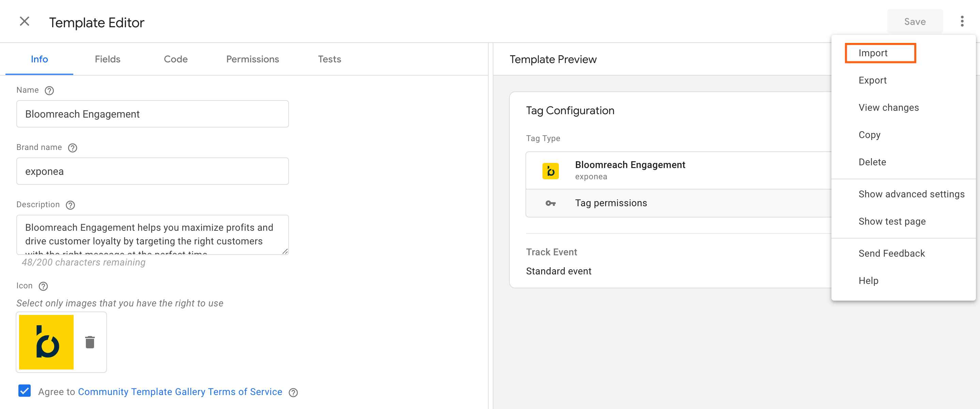Image resolution: width=980 pixels, height=409 pixels.
Task: Click the Name field help icon
Action: coord(49,91)
